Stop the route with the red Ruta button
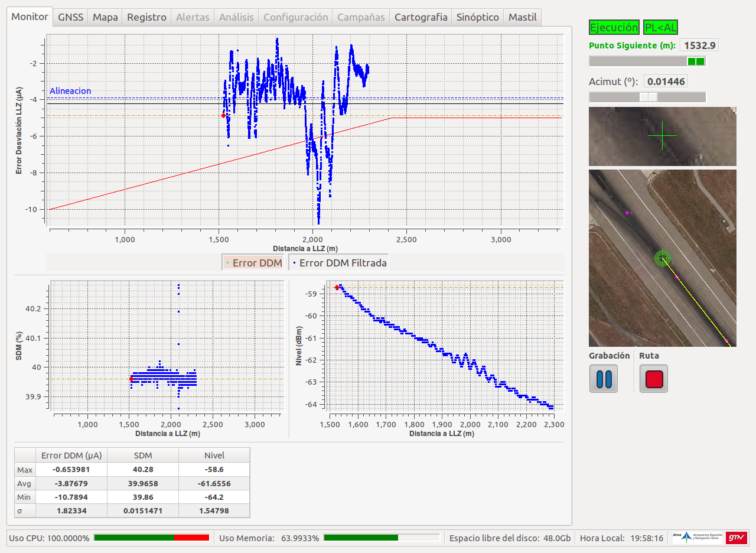This screenshot has width=756, height=553. 654,379
